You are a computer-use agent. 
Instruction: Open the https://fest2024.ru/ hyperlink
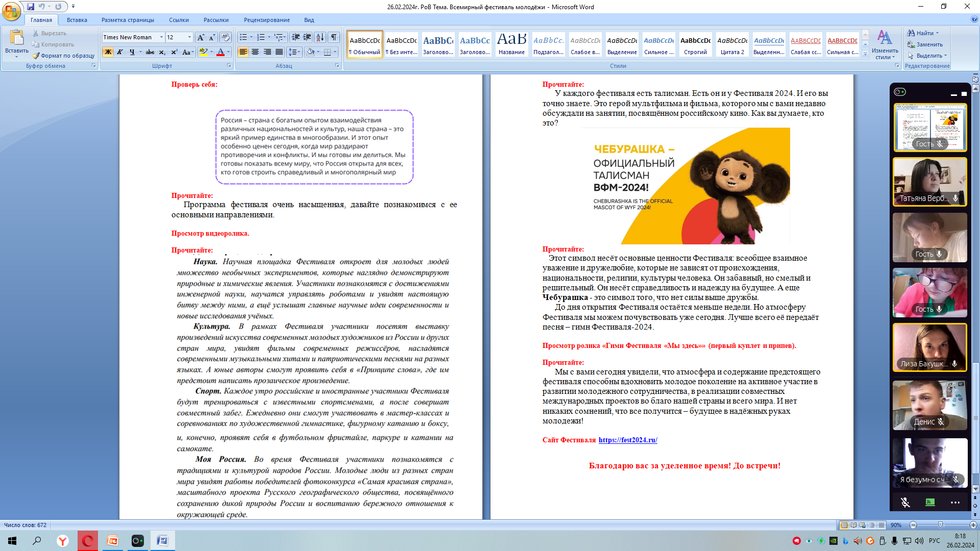click(628, 440)
